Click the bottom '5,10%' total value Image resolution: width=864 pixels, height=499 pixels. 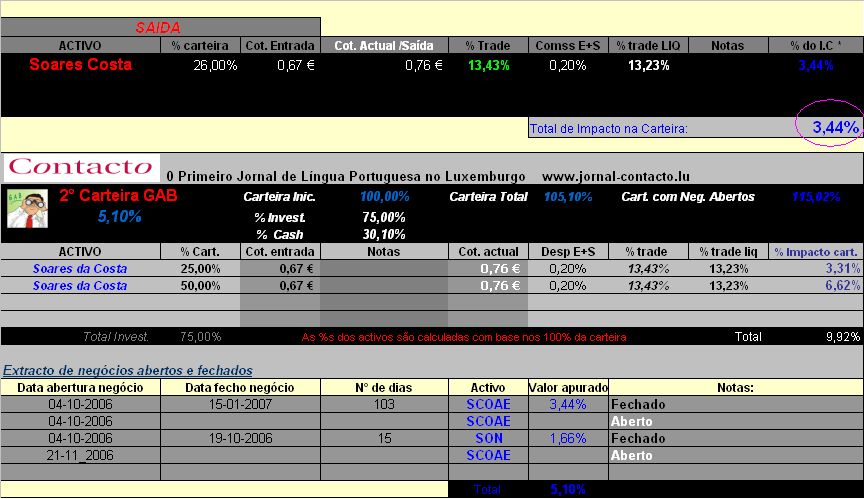click(568, 490)
